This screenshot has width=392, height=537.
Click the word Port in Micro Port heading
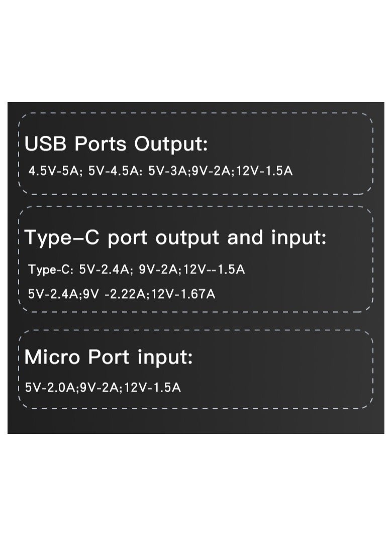(x=109, y=357)
